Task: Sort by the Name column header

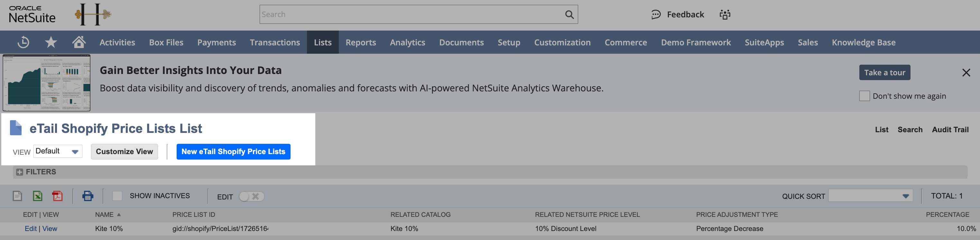Action: 108,215
